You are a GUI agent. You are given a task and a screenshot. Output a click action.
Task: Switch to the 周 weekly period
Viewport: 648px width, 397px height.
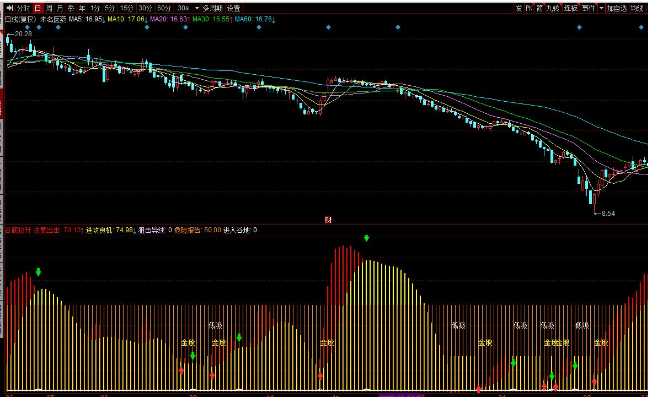coord(49,8)
